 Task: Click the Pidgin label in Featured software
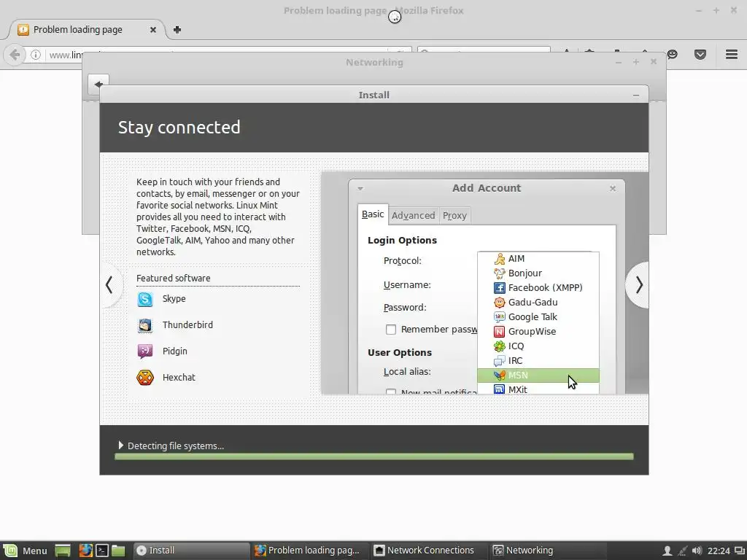[x=175, y=351]
